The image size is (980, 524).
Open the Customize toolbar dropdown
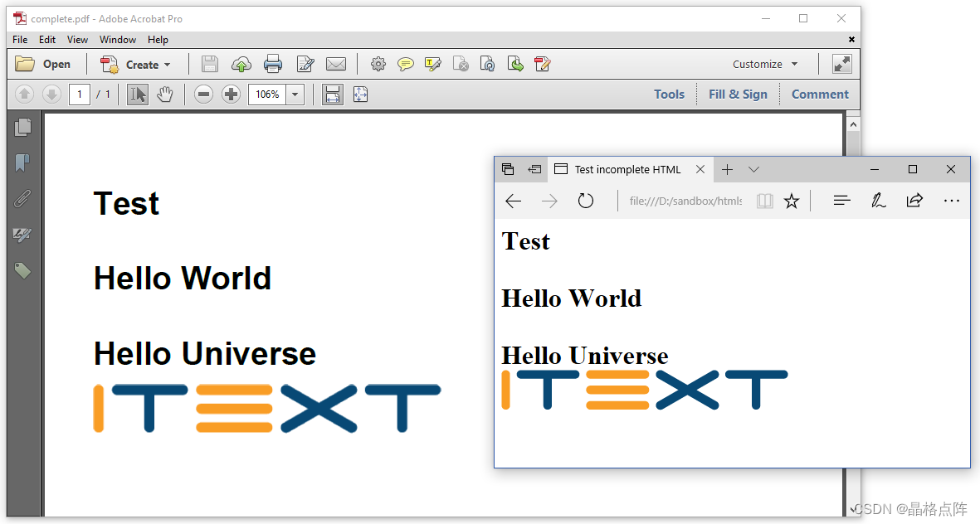pos(765,65)
